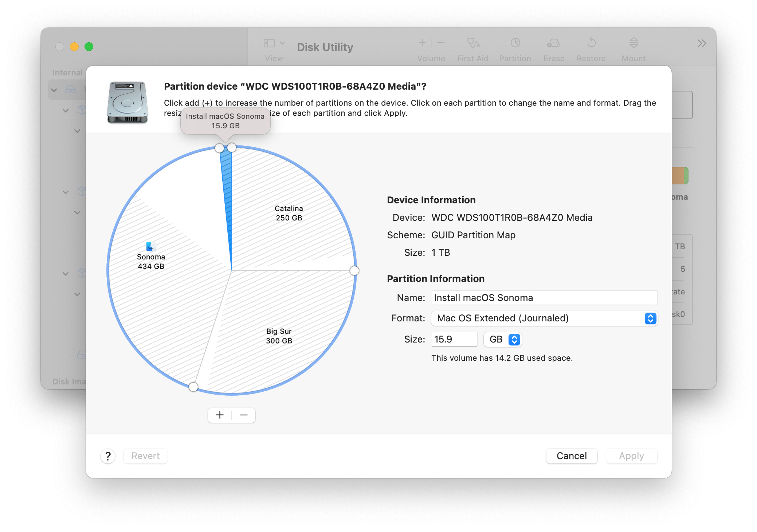
Task: Grab the handle between Install macOS Sonoma and Catalina
Action: pos(232,148)
